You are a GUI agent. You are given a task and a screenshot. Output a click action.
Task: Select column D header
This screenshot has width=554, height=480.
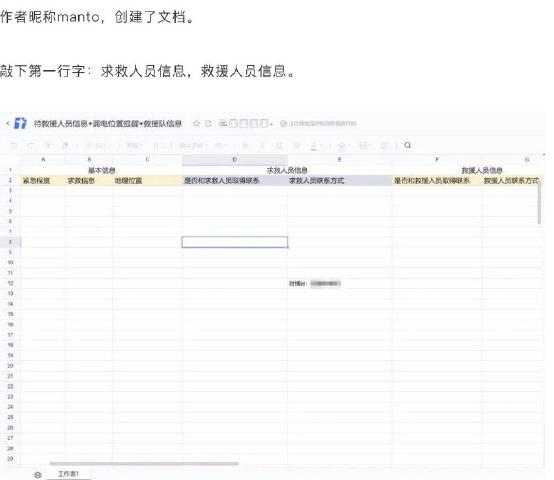[235, 160]
